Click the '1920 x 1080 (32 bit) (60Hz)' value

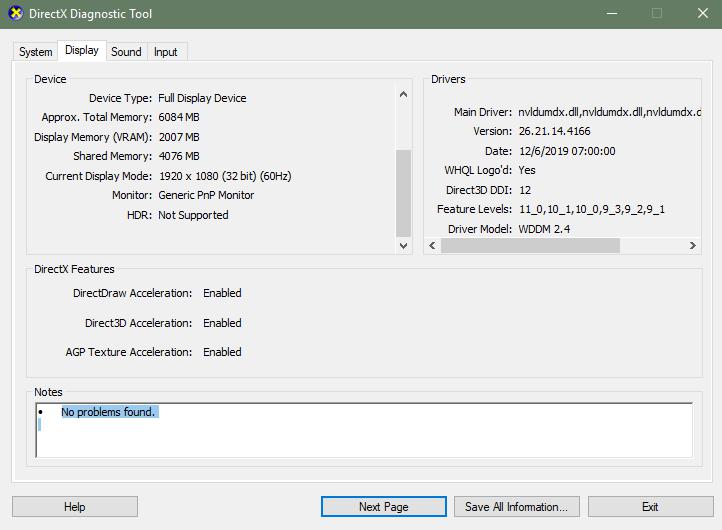click(x=225, y=176)
